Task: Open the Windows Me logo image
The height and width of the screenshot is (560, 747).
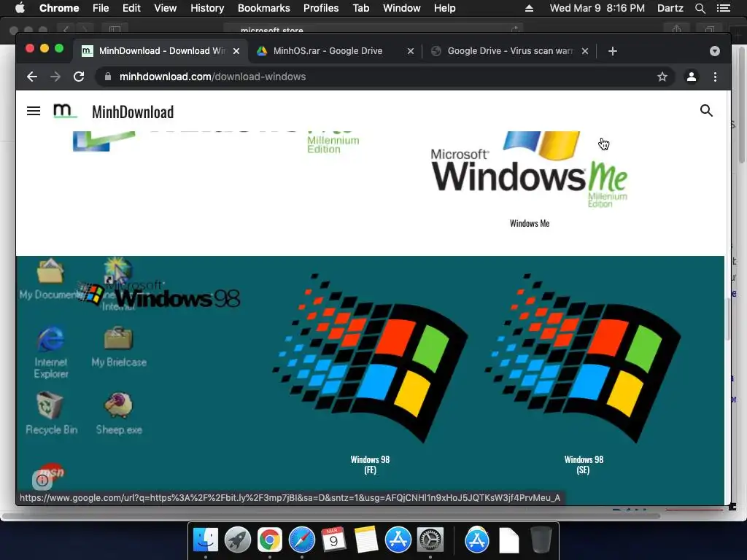Action: click(x=530, y=170)
